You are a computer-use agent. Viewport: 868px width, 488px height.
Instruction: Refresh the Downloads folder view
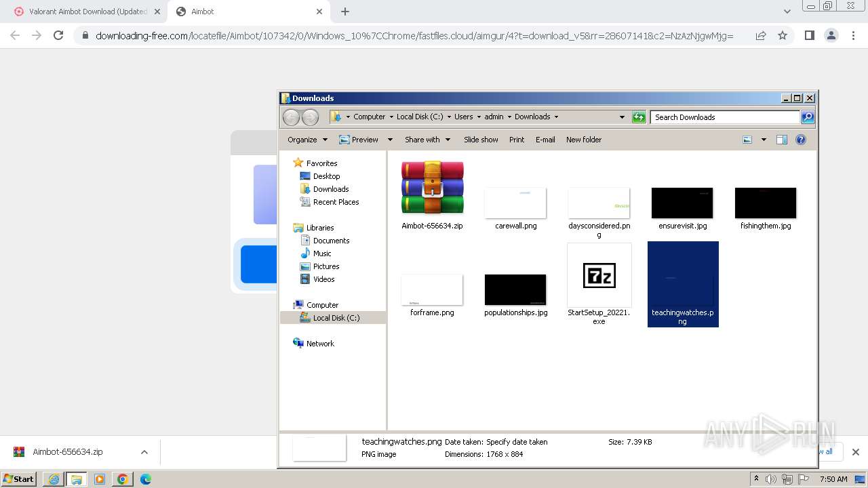[x=639, y=117]
